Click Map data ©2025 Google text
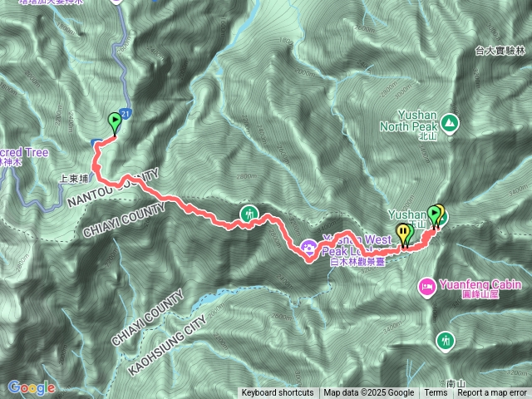 point(368,393)
